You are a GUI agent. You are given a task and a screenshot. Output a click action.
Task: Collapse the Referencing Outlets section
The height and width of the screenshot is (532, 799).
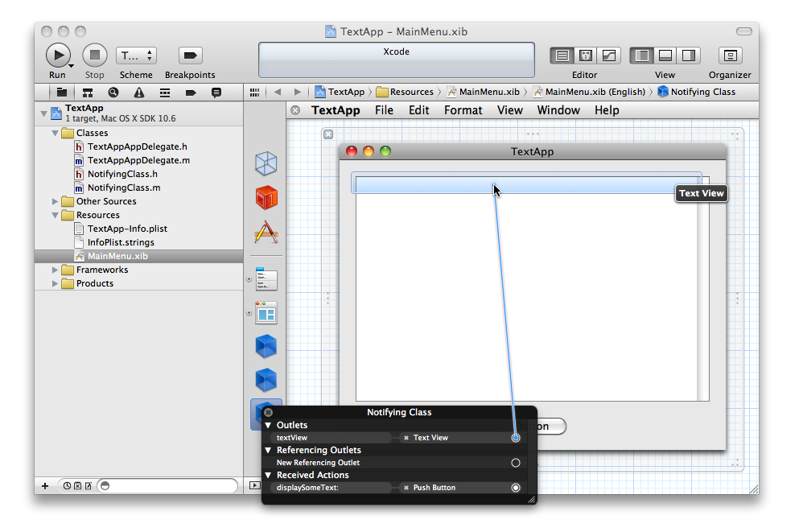pyautogui.click(x=268, y=450)
